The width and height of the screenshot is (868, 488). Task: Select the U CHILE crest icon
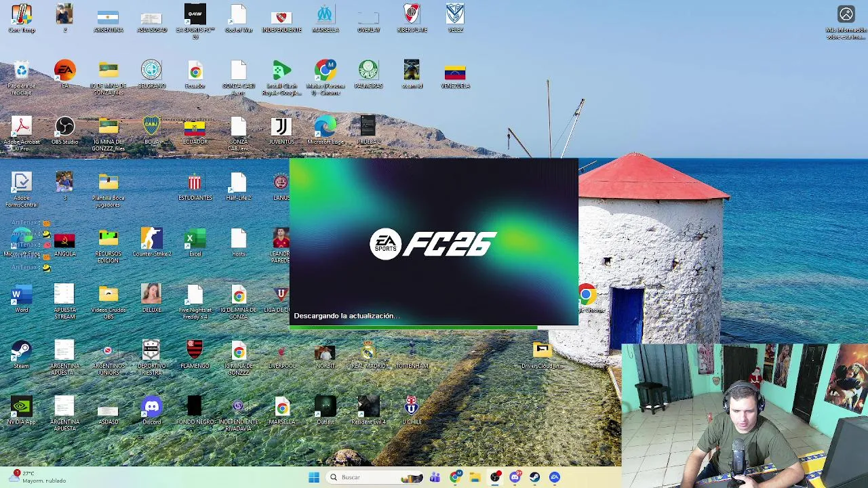tap(412, 411)
